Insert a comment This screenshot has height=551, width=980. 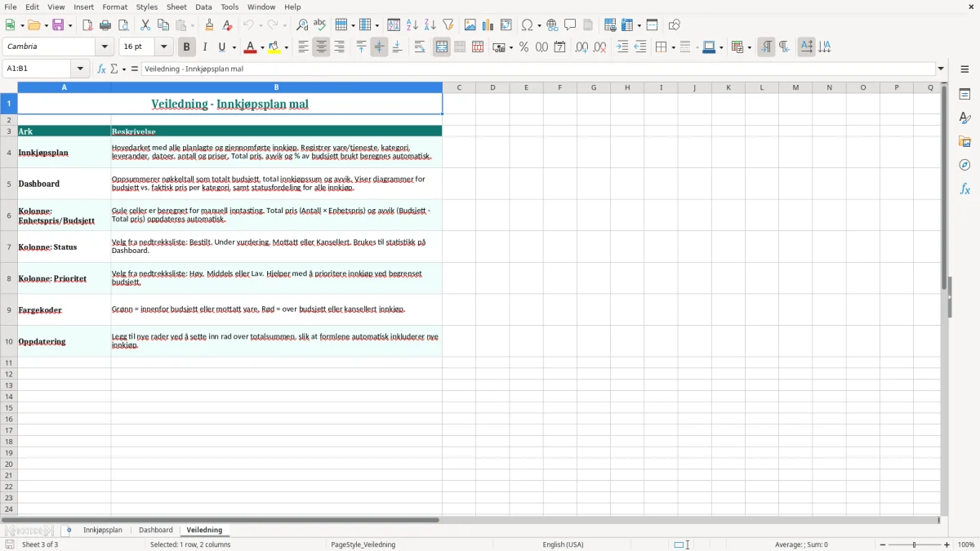(570, 25)
